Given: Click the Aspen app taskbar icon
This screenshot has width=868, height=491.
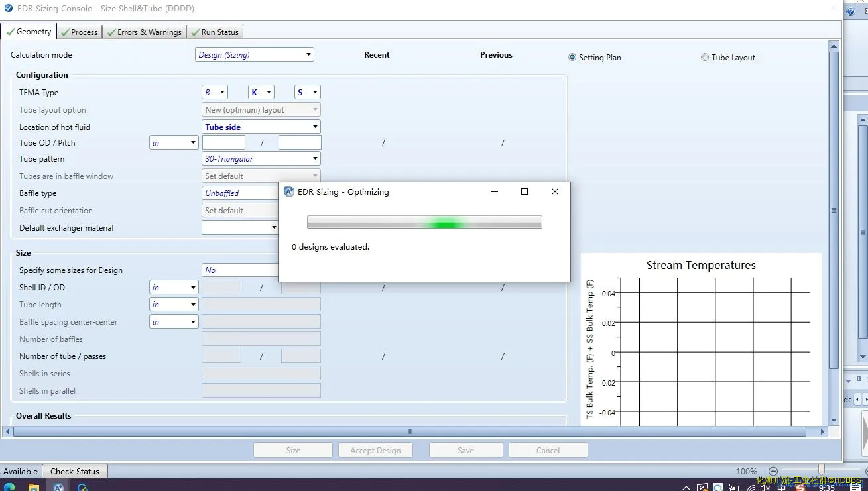Looking at the screenshot, I should 58,488.
